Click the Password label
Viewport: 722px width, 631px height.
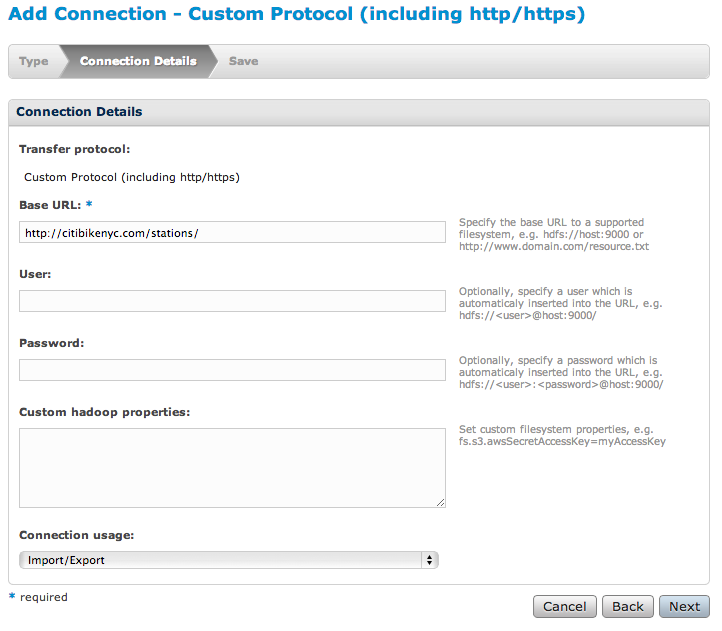51,342
